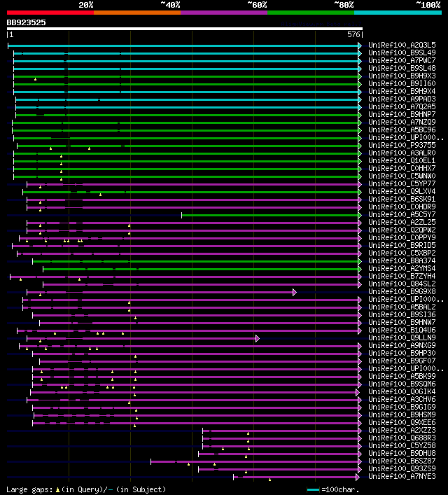Screen dimensions: 448x495
Task: Click the green ~80% identity color bar
Action: click(311, 13)
